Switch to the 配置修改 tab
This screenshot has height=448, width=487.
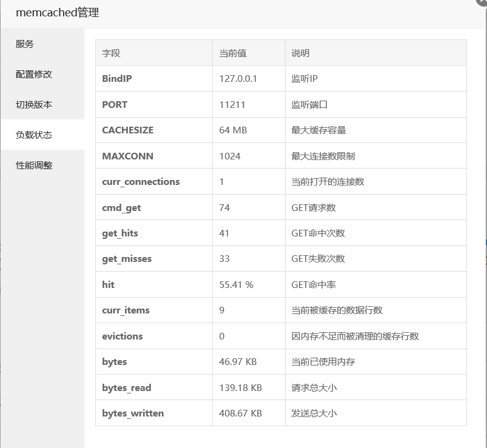[x=42, y=74]
